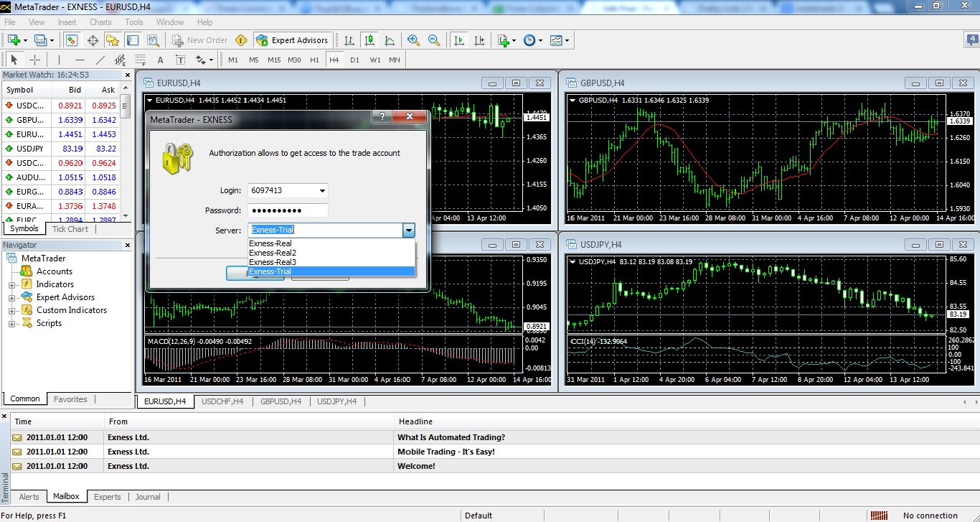Expand the Expert Advisors tree node
The image size is (980, 522).
[11, 298]
